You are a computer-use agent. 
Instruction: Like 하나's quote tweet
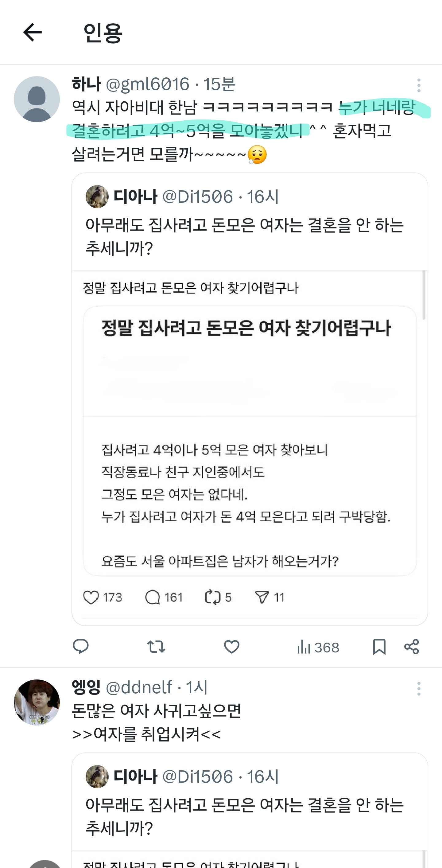[x=231, y=647]
